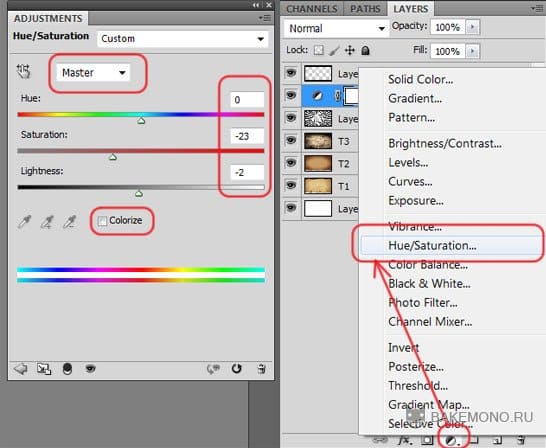Hide the T3 layer with eye icon
Screen dimensions: 546x448
click(x=291, y=141)
